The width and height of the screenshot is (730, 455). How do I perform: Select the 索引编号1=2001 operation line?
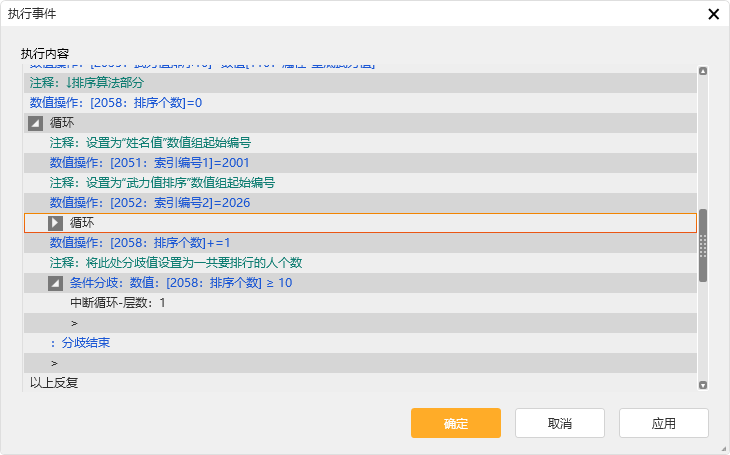point(150,163)
